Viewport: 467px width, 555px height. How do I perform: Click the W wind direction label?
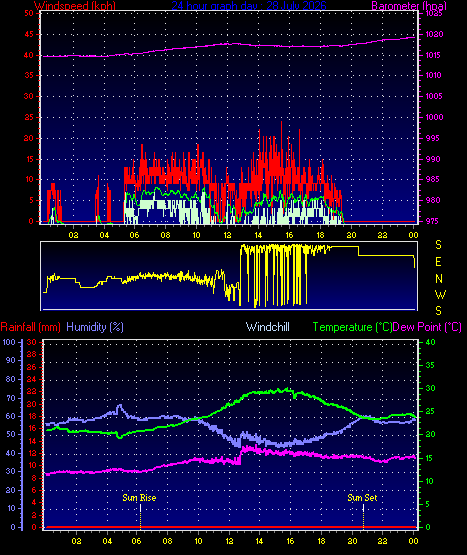coord(440,294)
